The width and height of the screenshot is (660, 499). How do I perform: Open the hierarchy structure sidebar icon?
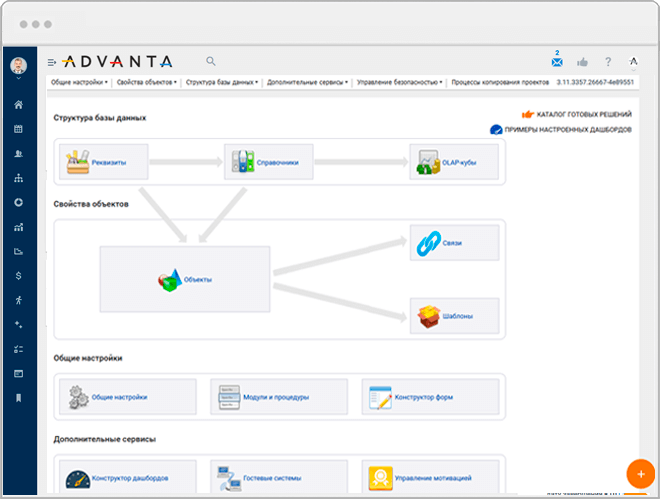(x=18, y=178)
